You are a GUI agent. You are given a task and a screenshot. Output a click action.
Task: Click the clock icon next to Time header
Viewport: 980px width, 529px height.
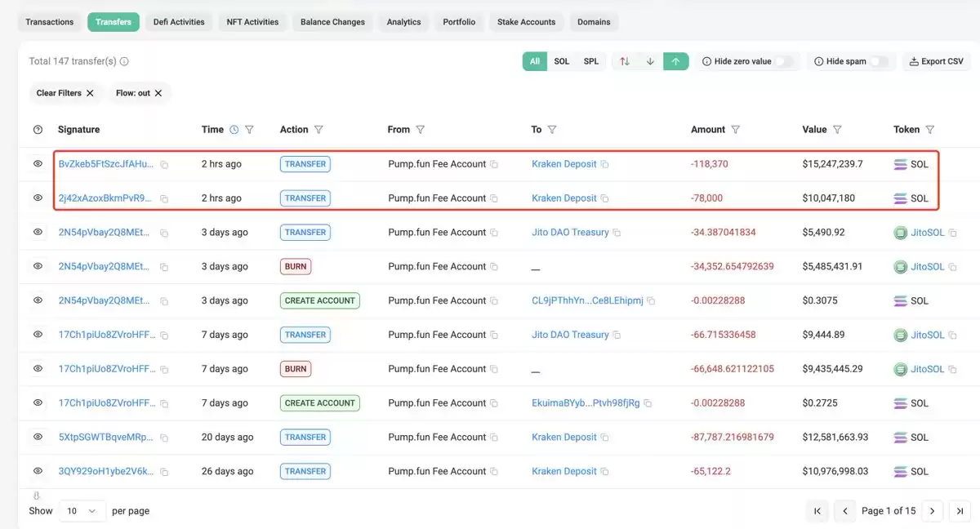(x=234, y=130)
